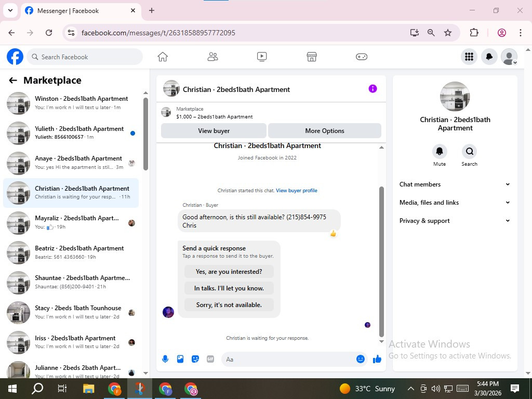
Task: Open the Gaming controller icon
Action: (362, 57)
